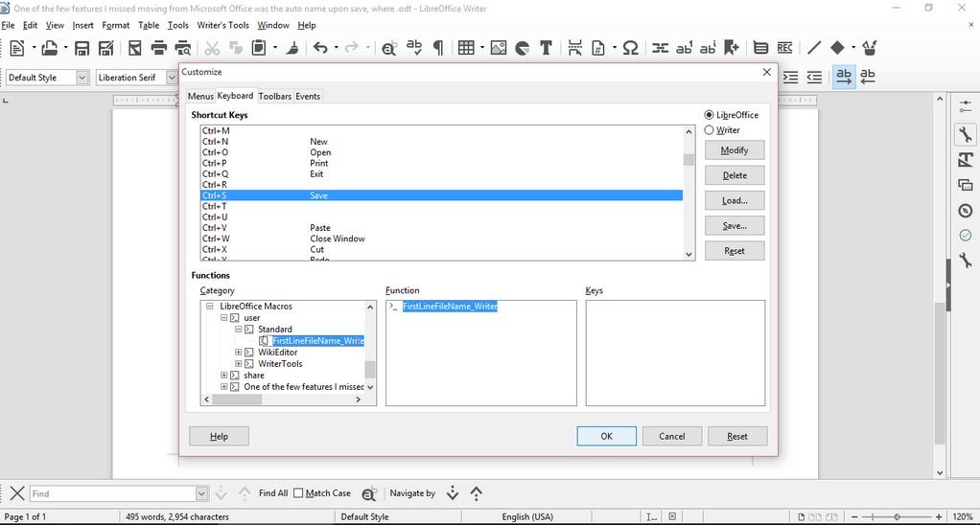The height and width of the screenshot is (525, 980).
Task: Click the Load... button
Action: pyautogui.click(x=735, y=200)
